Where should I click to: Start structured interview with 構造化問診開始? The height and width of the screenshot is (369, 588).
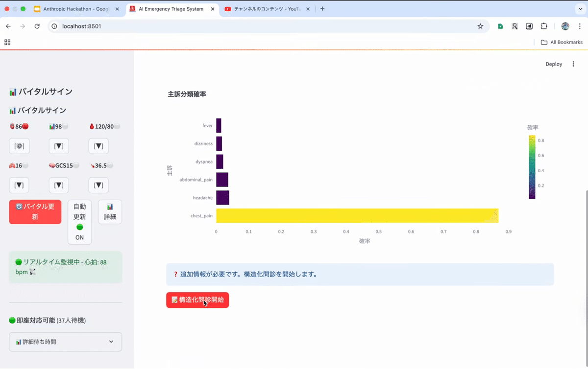point(197,300)
